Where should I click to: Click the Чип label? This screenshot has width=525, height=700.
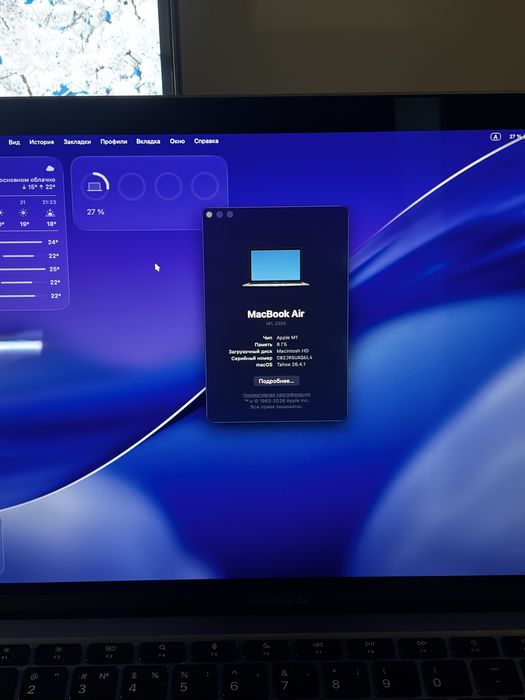[267, 338]
